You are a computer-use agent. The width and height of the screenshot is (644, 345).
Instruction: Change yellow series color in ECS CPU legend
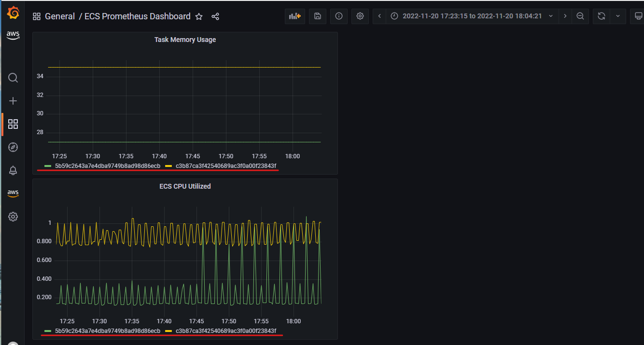[168, 331]
